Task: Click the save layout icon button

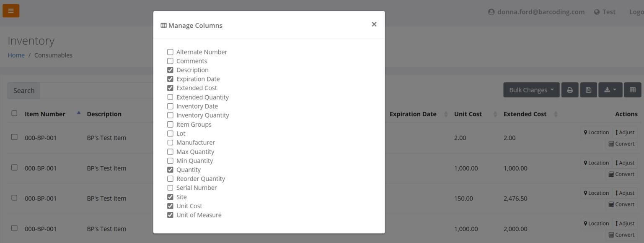Action: click(x=588, y=90)
